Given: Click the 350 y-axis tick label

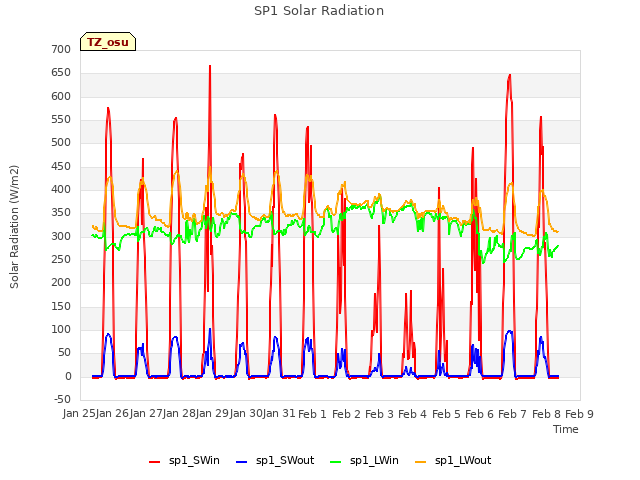Looking at the screenshot, I should [61, 213].
